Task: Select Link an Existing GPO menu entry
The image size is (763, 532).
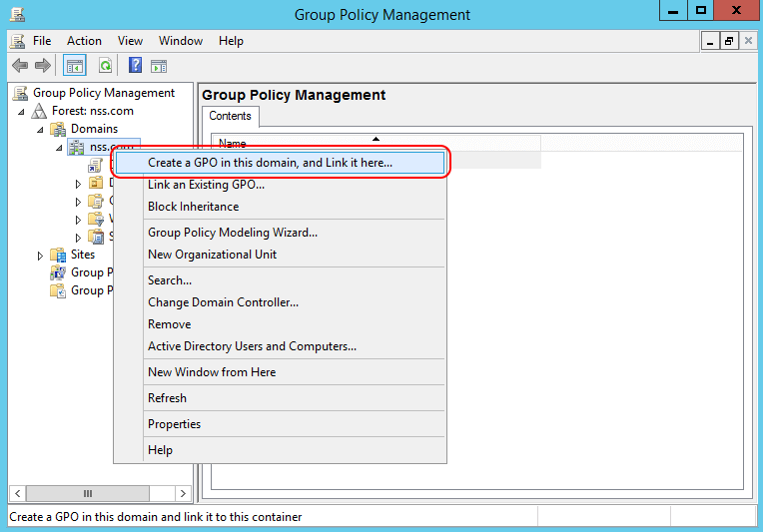Action: click(206, 185)
